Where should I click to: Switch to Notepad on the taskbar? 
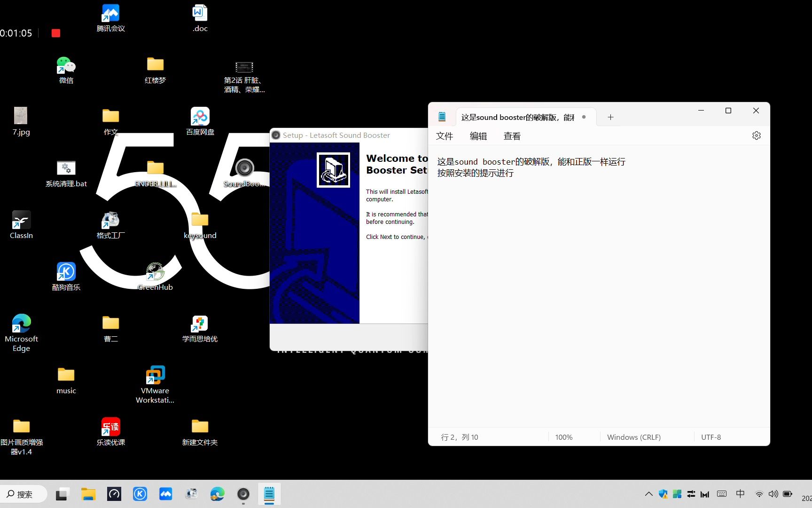269,494
